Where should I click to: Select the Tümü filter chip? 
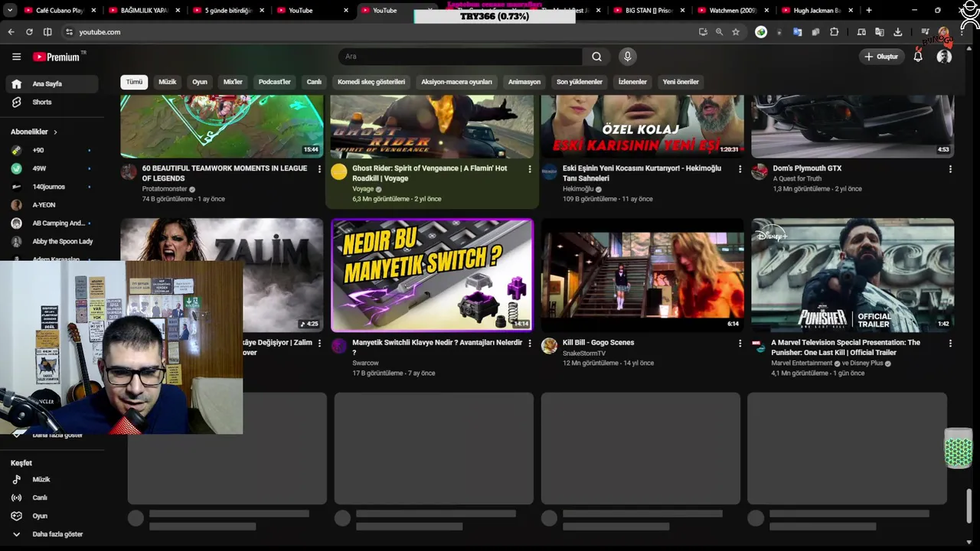tap(134, 82)
